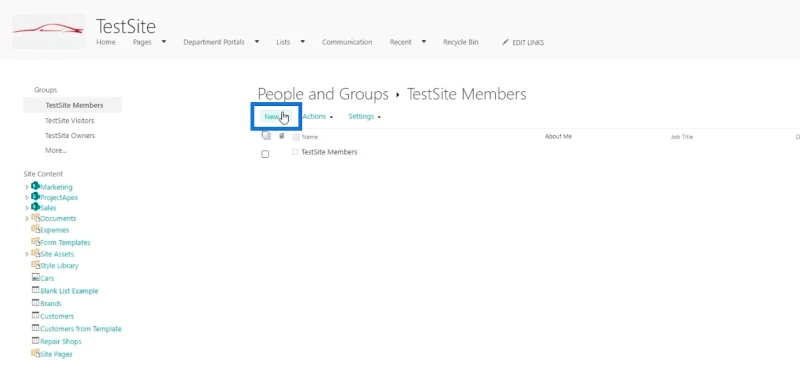Image resolution: width=800 pixels, height=373 pixels.
Task: Toggle small checkbox before TestSite Members name
Action: 295,152
